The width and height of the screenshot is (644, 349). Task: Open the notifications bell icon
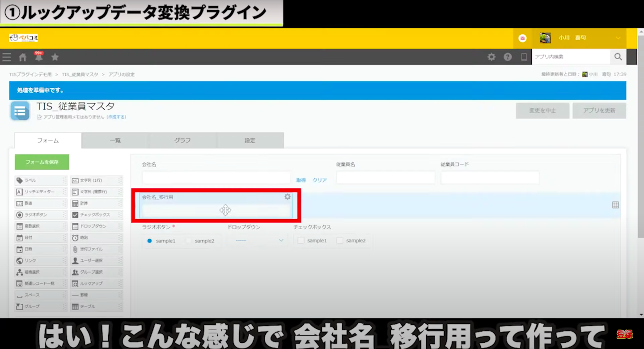(39, 57)
